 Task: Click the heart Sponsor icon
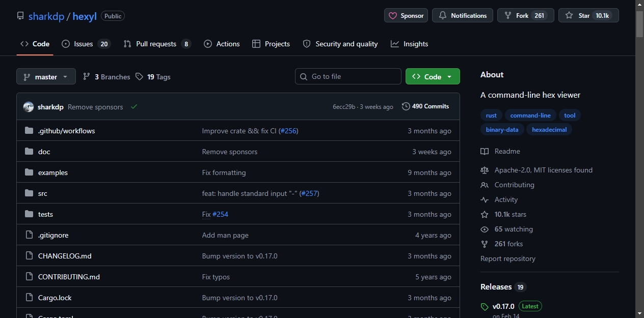[393, 16]
